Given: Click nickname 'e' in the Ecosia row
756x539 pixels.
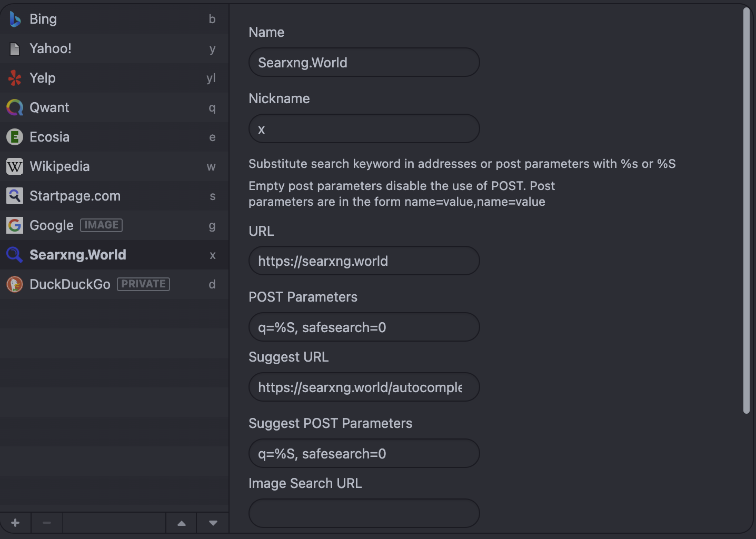Looking at the screenshot, I should tap(213, 137).
